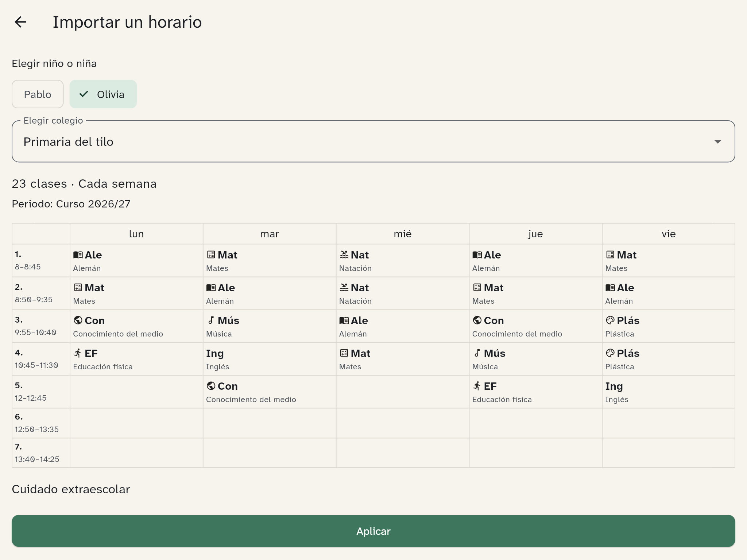Click the Cuidado extraescolar heading
The height and width of the screenshot is (560, 747).
click(71, 489)
